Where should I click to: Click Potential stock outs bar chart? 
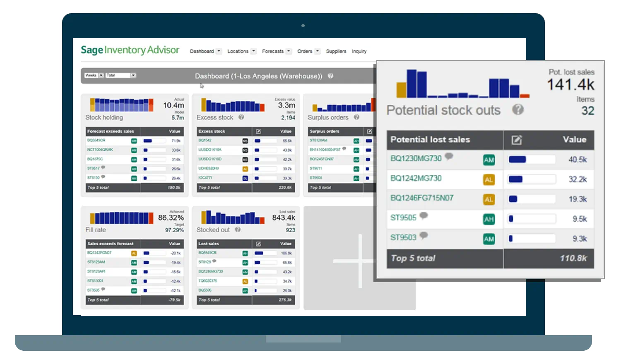(463, 83)
